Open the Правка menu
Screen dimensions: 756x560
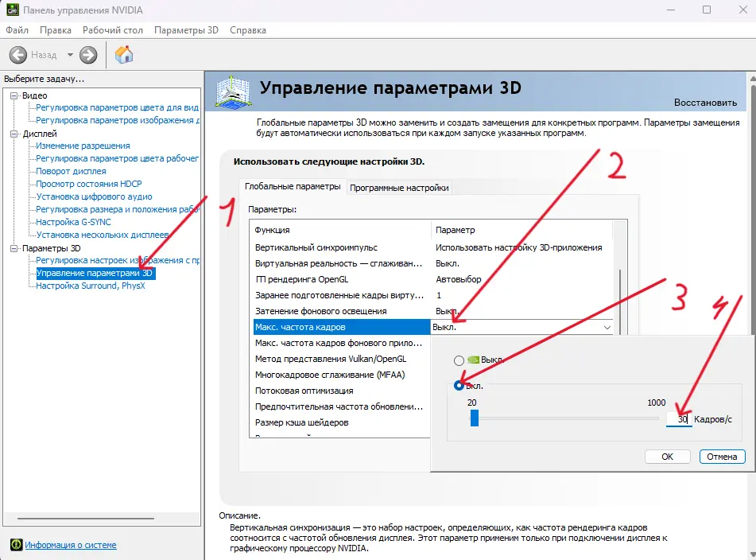pyautogui.click(x=56, y=30)
